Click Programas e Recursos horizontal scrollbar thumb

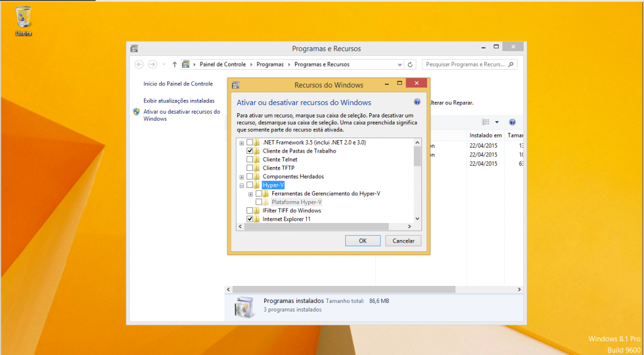(344, 289)
